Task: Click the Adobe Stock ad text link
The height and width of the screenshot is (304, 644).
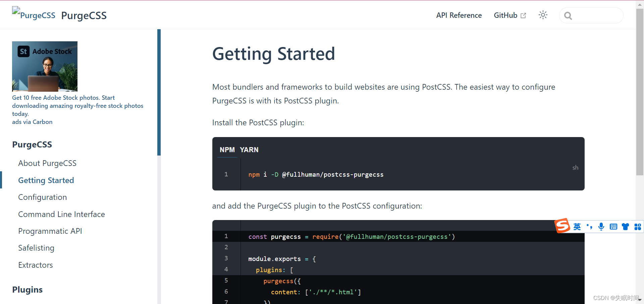Action: (77, 106)
